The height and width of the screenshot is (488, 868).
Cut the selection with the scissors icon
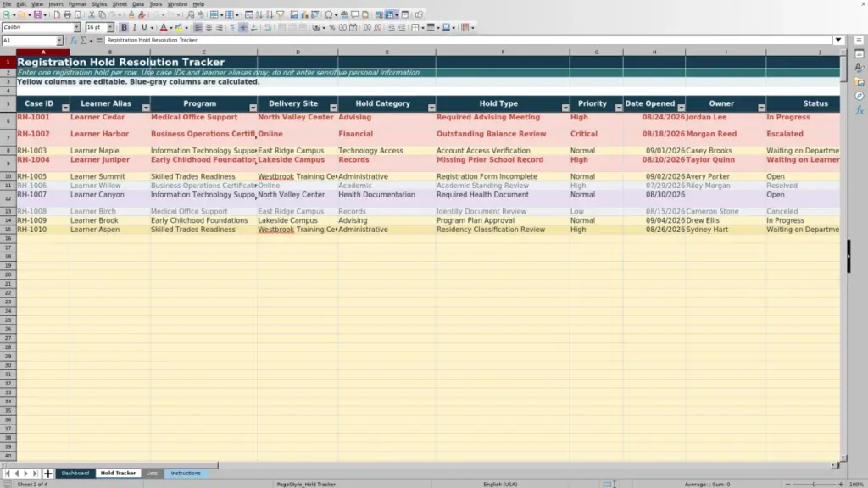coord(92,15)
